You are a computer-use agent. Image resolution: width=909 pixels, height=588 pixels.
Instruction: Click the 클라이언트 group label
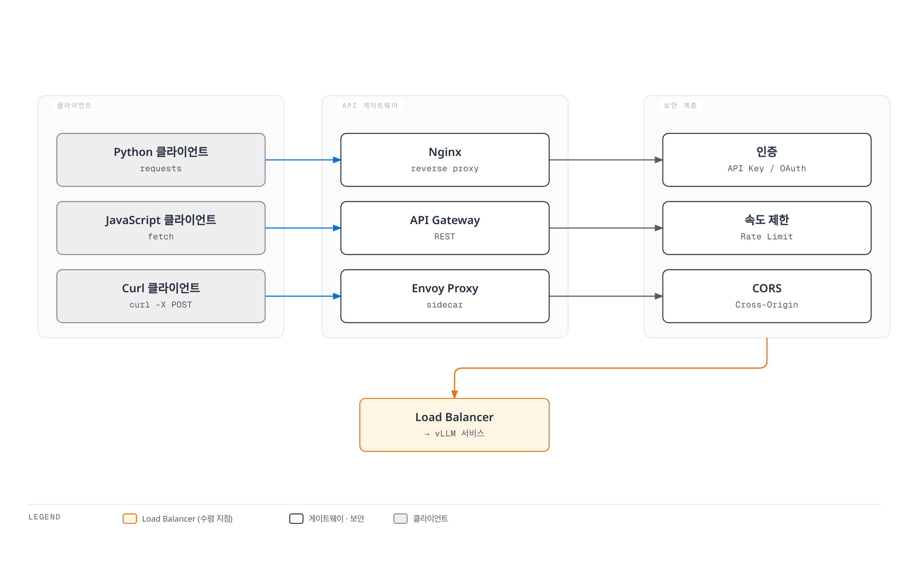(74, 105)
